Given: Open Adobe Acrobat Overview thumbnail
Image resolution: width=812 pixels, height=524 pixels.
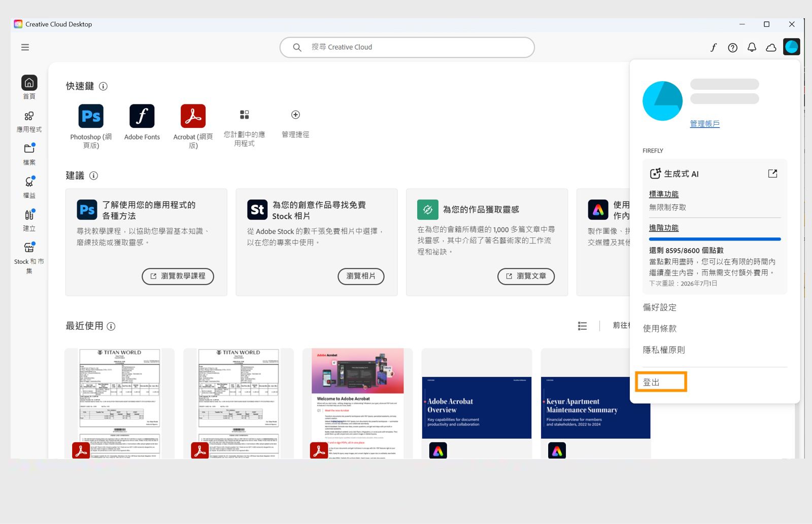Looking at the screenshot, I should (x=477, y=403).
